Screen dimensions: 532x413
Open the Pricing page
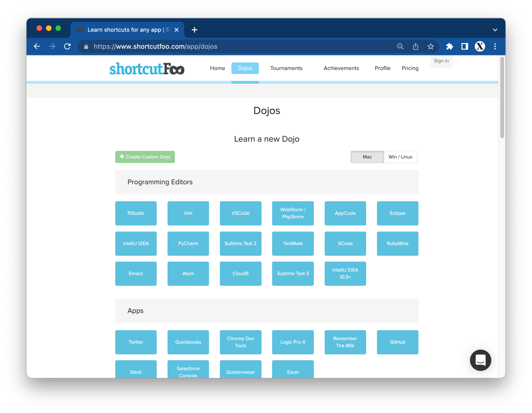tap(410, 68)
